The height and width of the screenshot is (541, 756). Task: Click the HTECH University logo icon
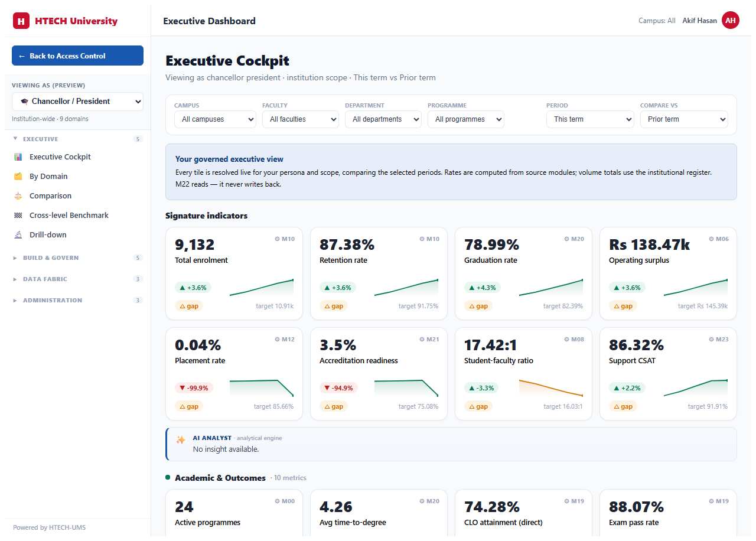coord(21,21)
